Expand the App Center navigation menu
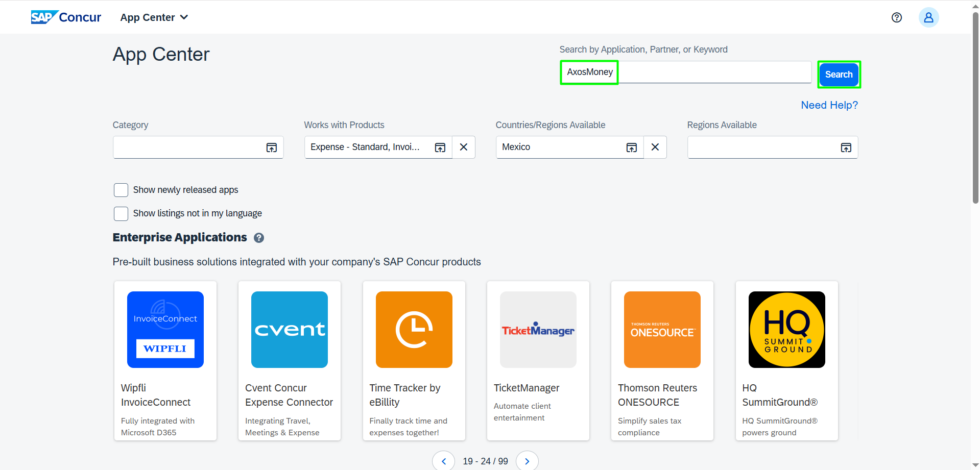The width and height of the screenshot is (980, 470). tap(154, 17)
